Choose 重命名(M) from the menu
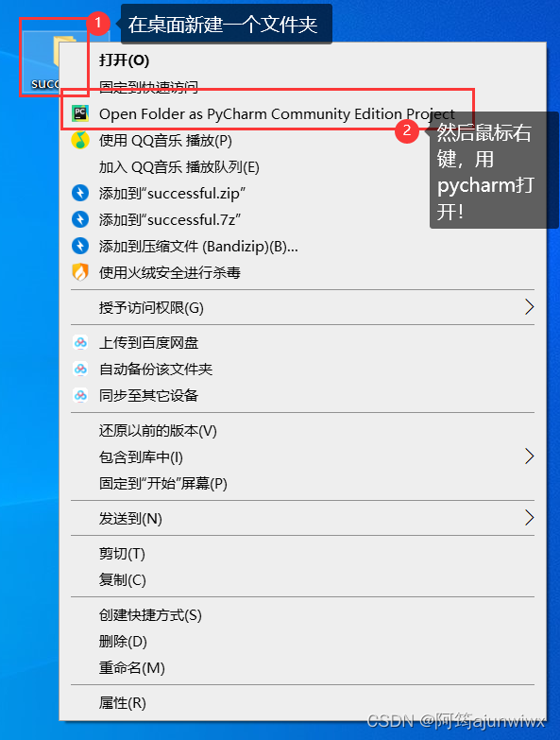This screenshot has height=740, width=560. [x=132, y=668]
